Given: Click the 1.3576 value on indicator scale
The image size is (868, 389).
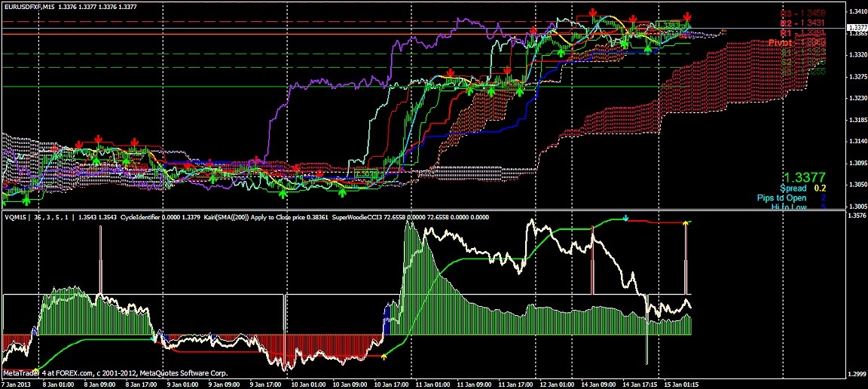Looking at the screenshot, I should pos(856,216).
